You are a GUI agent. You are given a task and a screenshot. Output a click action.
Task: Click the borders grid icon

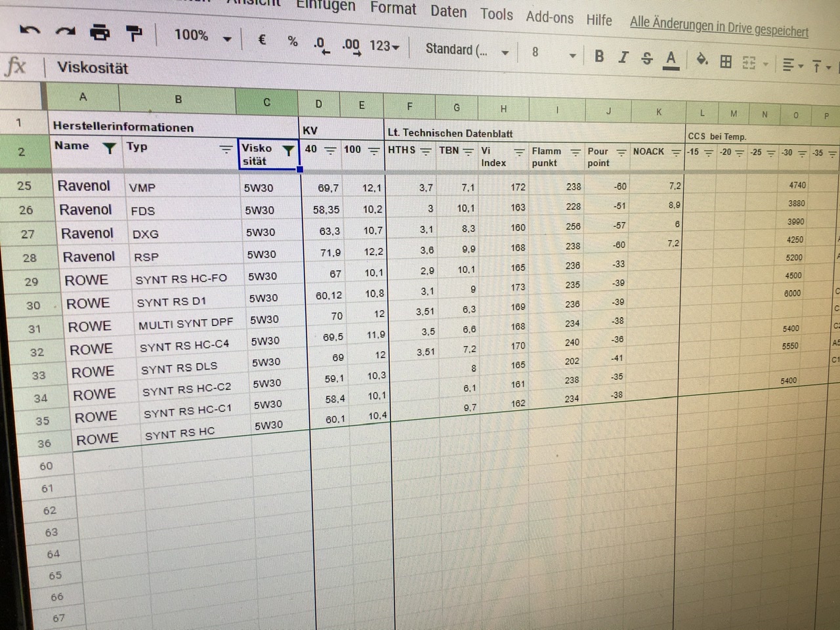coord(726,62)
